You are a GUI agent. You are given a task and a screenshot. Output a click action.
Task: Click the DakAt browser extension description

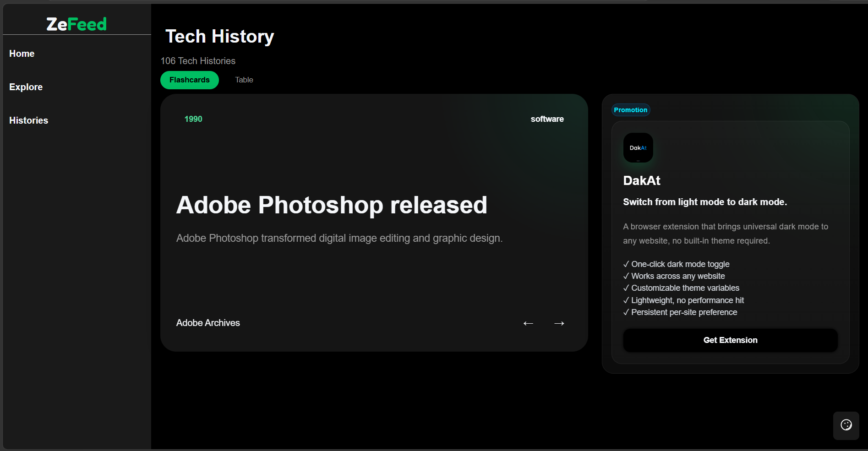click(726, 234)
